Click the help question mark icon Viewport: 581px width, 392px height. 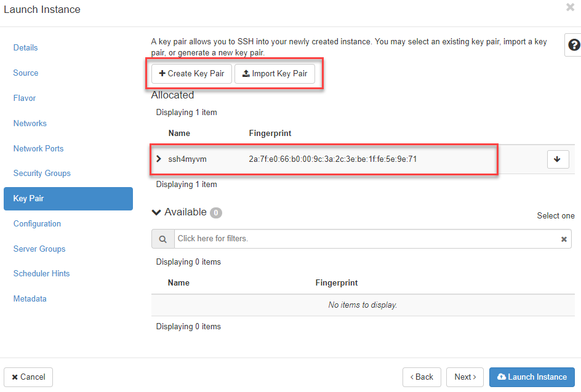(x=574, y=45)
